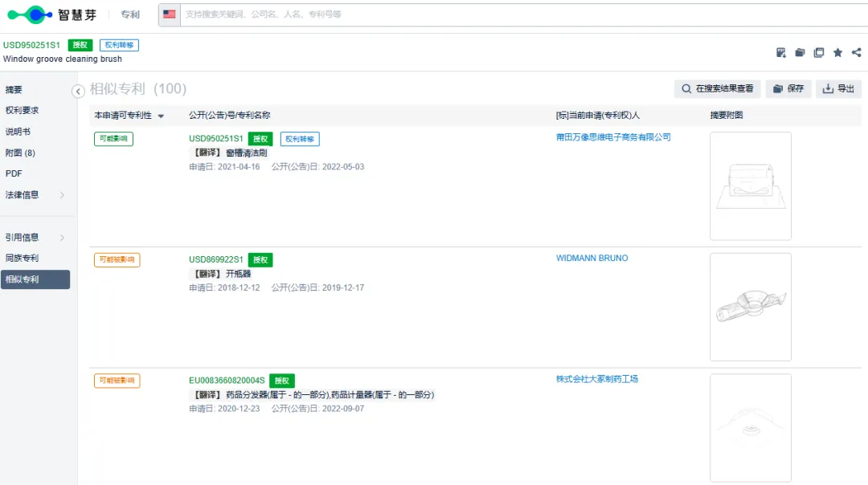Open the drug dispenser drawing thumbnail
The width and height of the screenshot is (868, 485).
pyautogui.click(x=751, y=428)
